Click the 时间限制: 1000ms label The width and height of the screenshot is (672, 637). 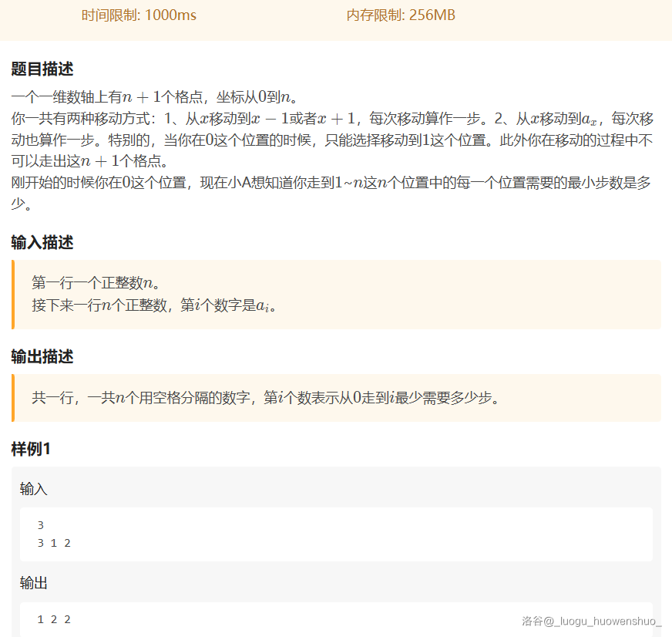coord(139,15)
